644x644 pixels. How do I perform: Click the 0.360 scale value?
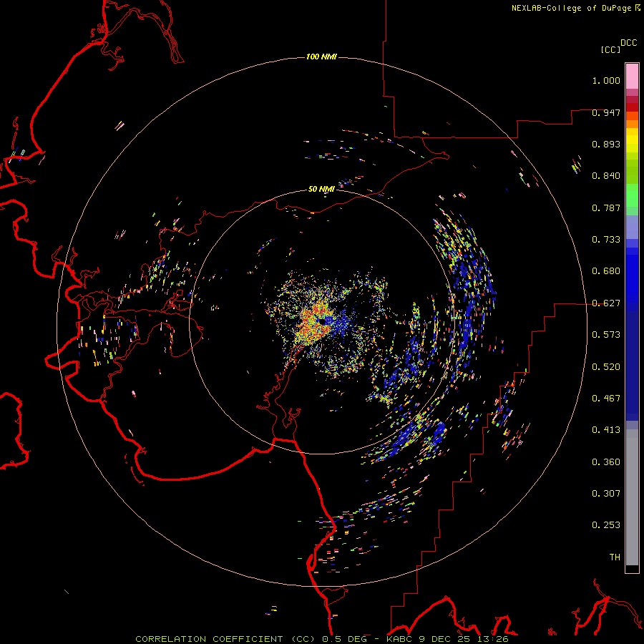[x=606, y=462]
